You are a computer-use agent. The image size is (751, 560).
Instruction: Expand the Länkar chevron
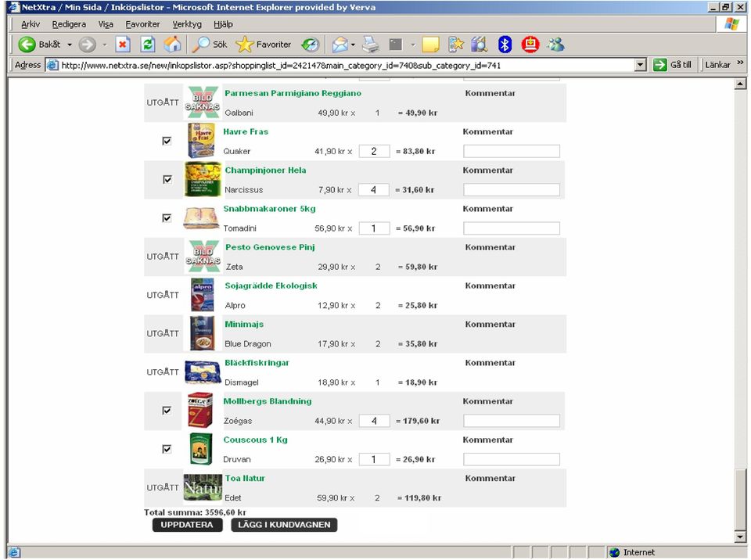click(x=741, y=63)
